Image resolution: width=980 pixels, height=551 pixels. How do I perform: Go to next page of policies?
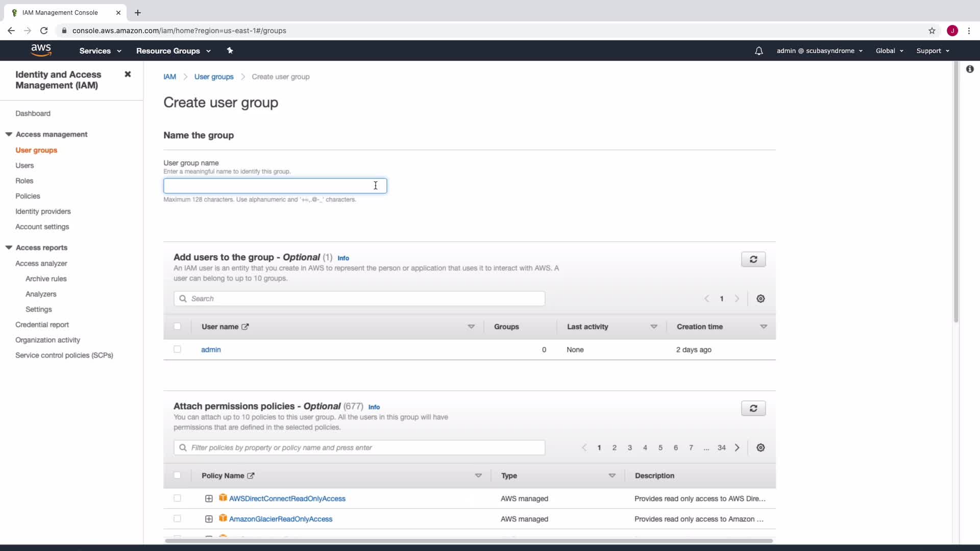(737, 448)
